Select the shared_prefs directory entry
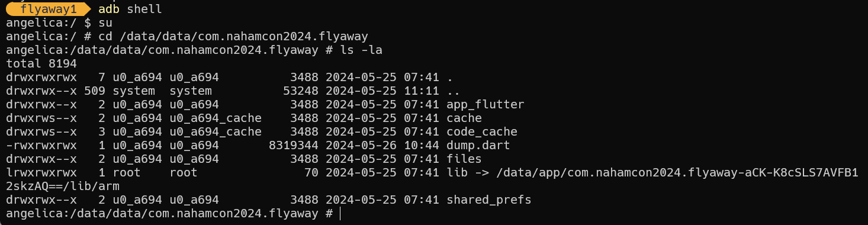Screen dimensions: 868x225 point(489,200)
